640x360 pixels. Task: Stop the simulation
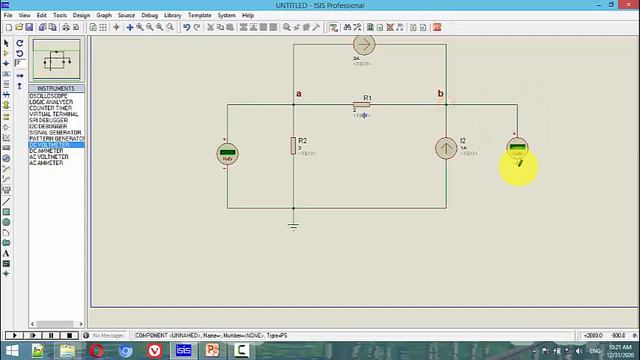[69, 336]
